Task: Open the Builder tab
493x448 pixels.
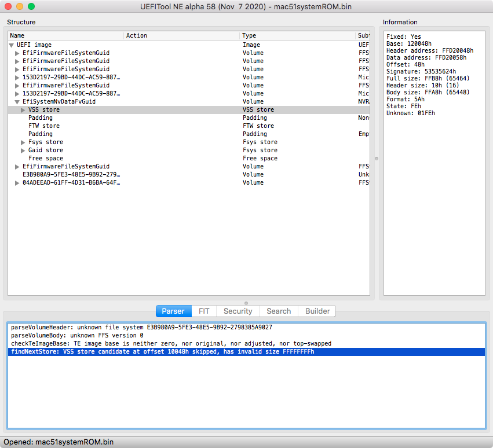Action: pyautogui.click(x=317, y=311)
